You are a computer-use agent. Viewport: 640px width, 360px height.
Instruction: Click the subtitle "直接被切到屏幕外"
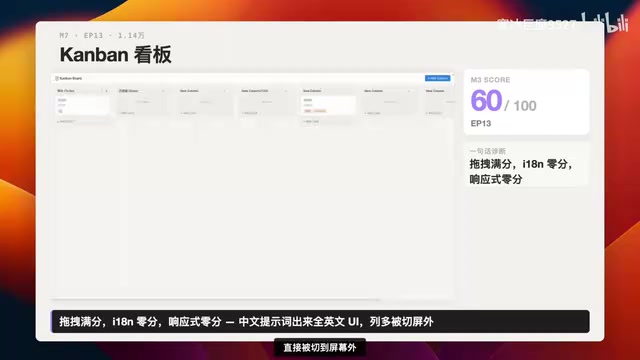point(320,348)
